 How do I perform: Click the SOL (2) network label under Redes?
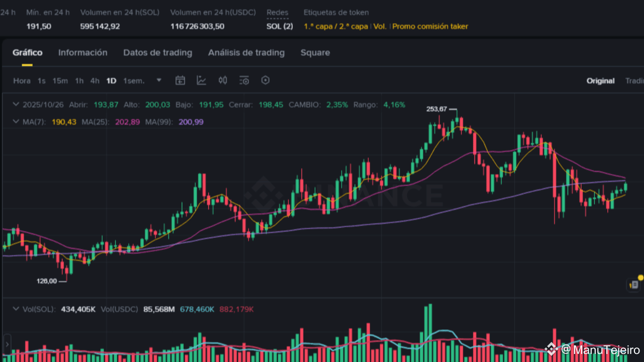coord(280,26)
